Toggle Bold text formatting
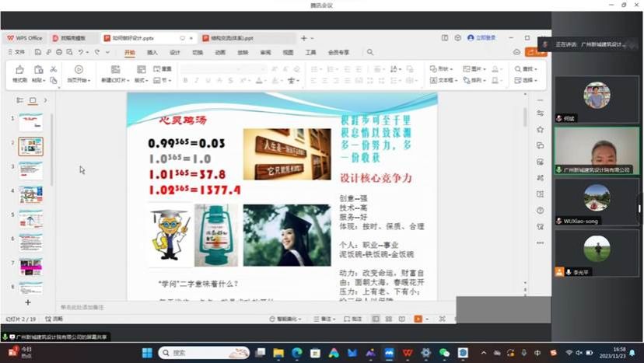The height and width of the screenshot is (363, 644). click(186, 80)
